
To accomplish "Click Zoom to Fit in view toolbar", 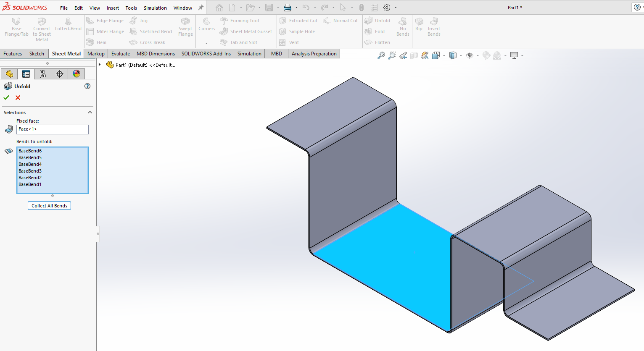I will 381,55.
